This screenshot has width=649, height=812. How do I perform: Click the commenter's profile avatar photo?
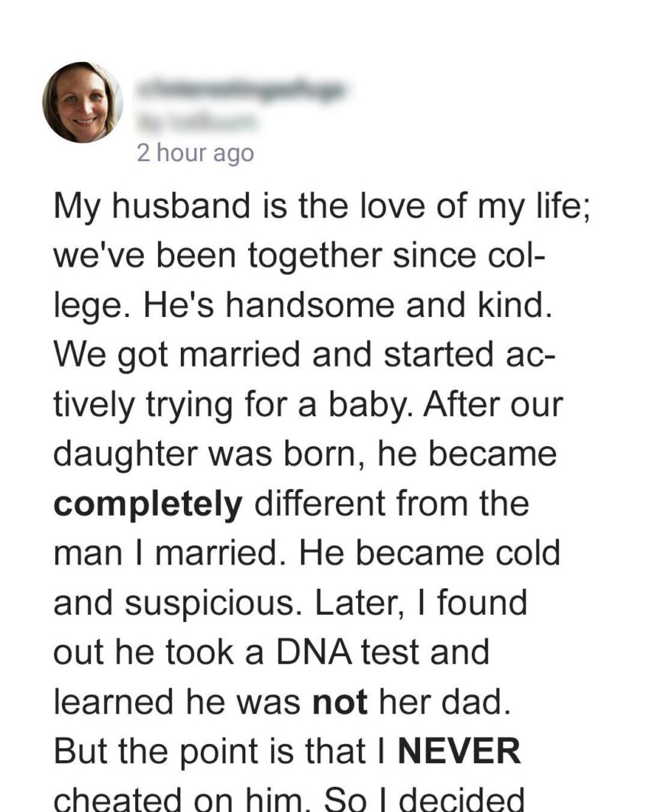82,102
